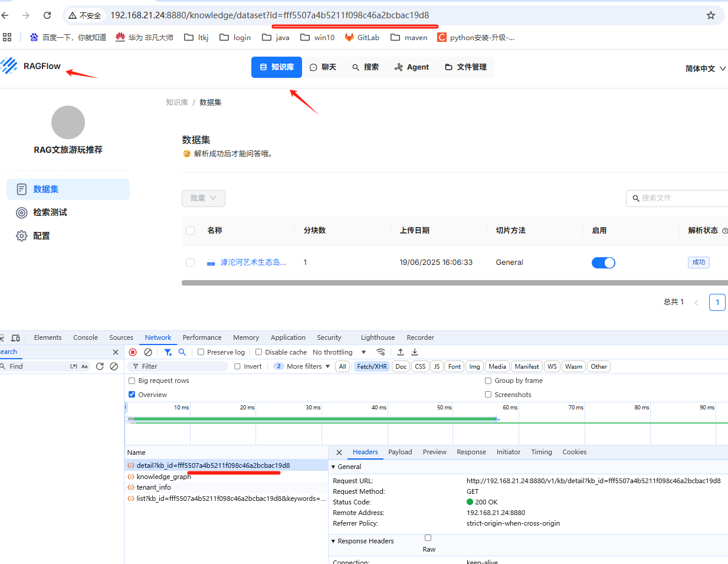Open the python安装 bookmark
Image resolution: width=728 pixels, height=564 pixels.
pos(476,37)
